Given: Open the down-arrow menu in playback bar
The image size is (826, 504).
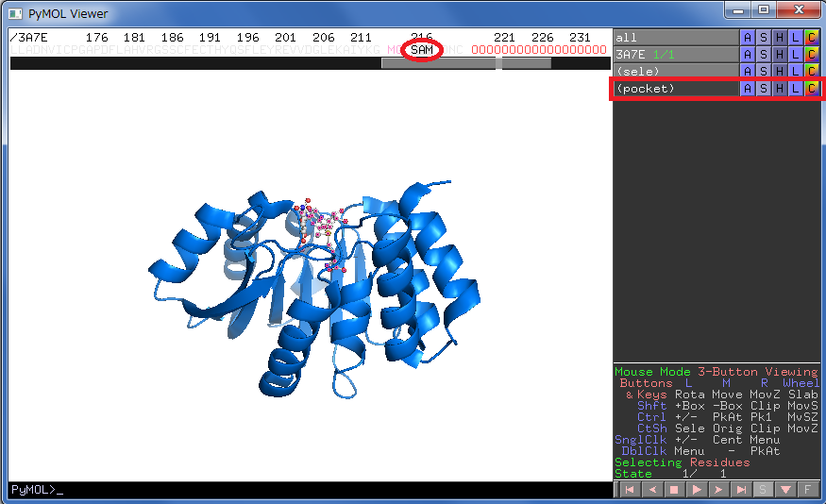Looking at the screenshot, I should (786, 490).
